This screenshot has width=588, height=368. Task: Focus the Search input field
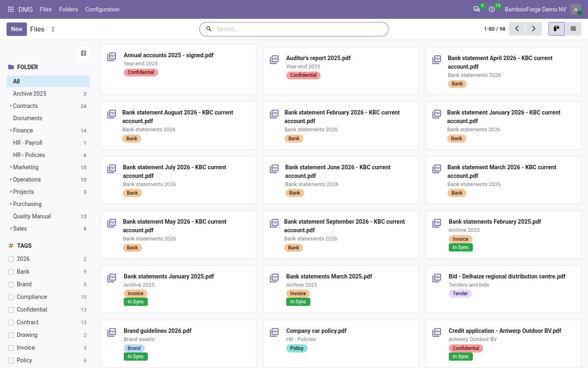299,29
